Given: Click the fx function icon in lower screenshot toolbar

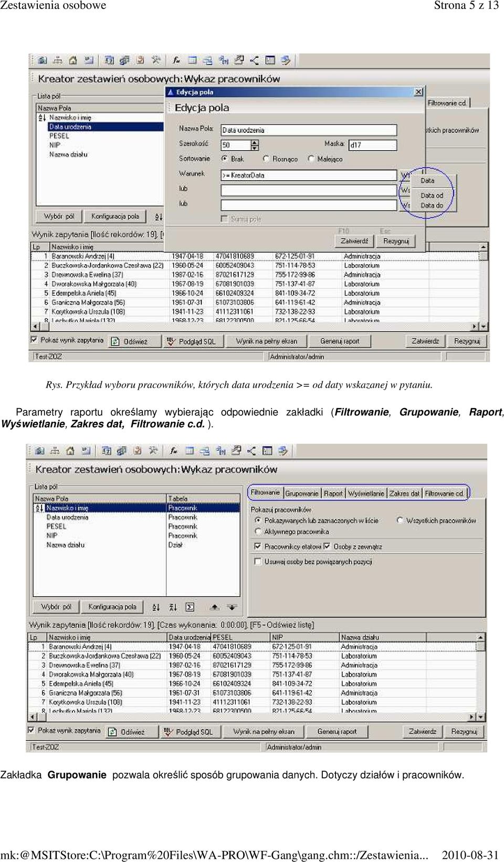Looking at the screenshot, I should (x=174, y=451).
